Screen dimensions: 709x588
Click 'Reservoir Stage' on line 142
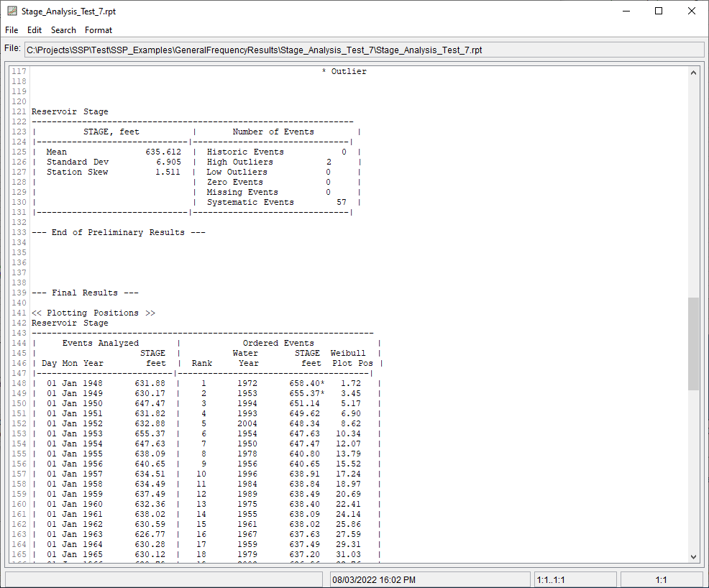tap(70, 323)
